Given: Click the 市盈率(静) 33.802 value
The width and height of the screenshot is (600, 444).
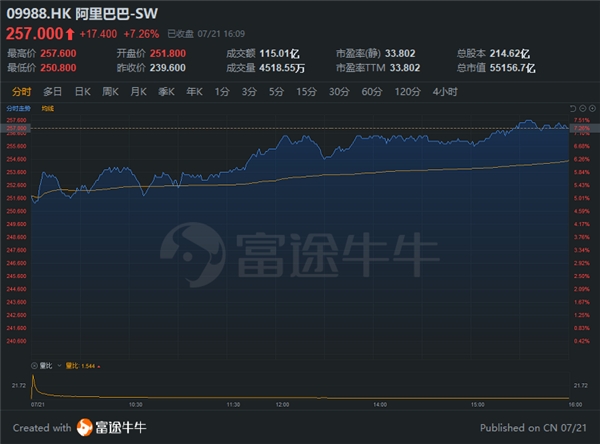Looking at the screenshot, I should tap(400, 54).
